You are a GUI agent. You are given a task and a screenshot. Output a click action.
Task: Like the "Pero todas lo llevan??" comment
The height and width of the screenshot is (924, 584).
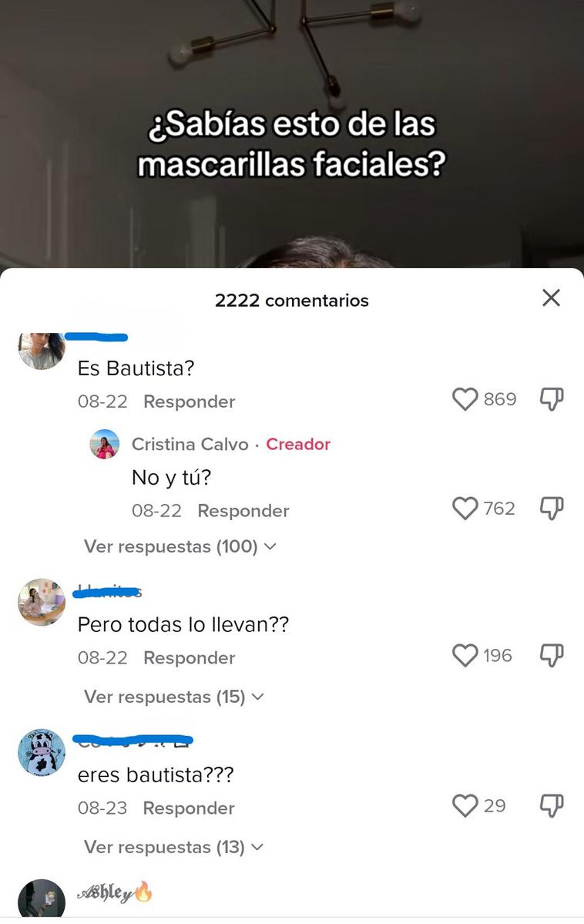pos(465,655)
